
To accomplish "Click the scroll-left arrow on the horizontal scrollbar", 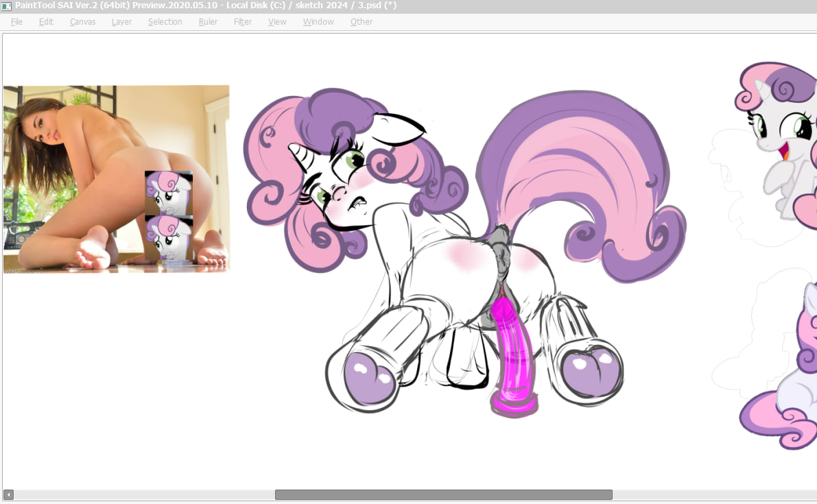I will point(8,494).
